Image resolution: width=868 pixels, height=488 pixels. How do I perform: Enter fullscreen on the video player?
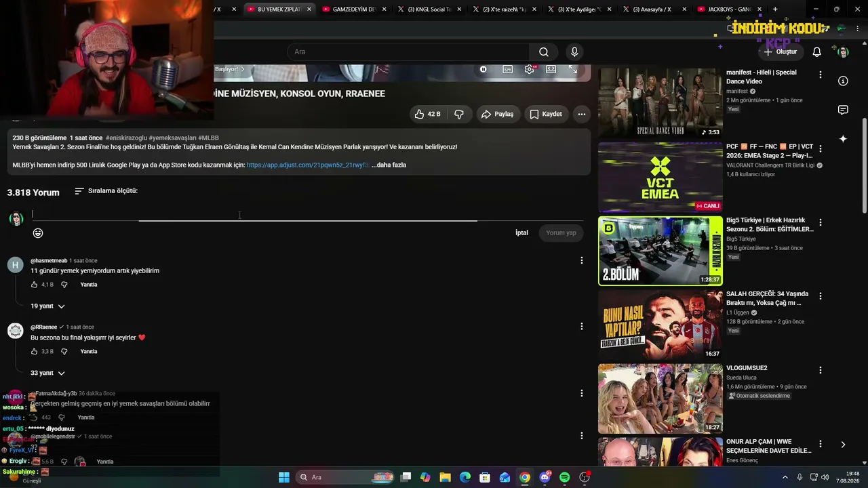[573, 69]
